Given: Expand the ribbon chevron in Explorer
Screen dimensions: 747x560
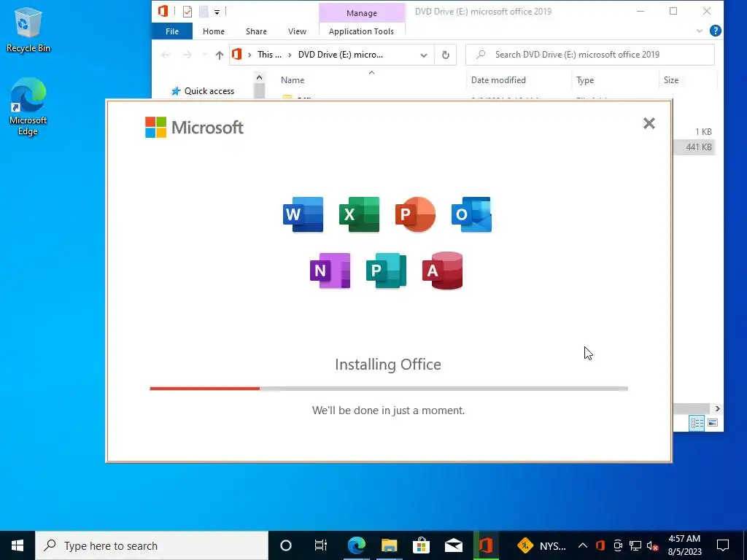Looking at the screenshot, I should pyautogui.click(x=700, y=31).
